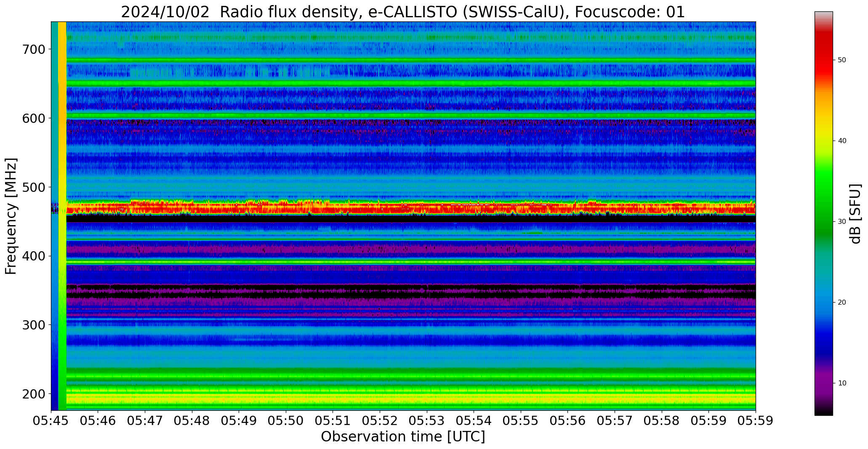
Task: Click the 200 frequency tick label
Action: click(x=33, y=394)
